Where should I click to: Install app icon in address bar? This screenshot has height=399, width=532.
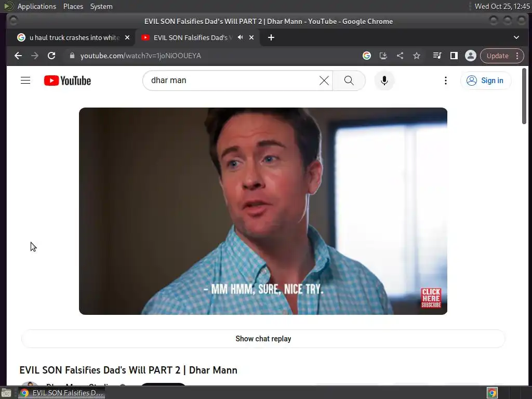click(383, 56)
